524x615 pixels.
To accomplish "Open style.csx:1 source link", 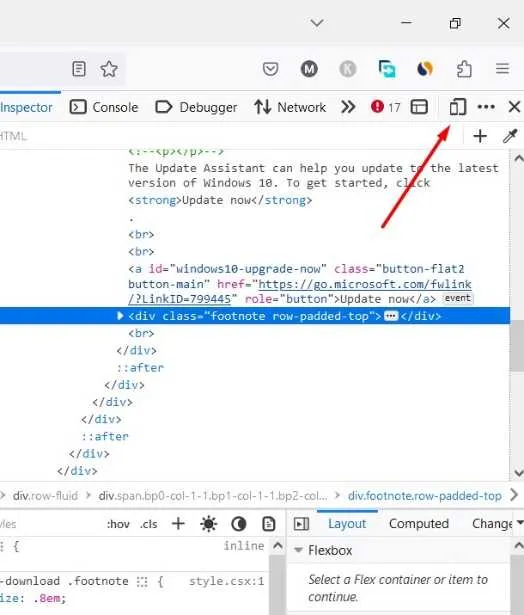I will (226, 581).
